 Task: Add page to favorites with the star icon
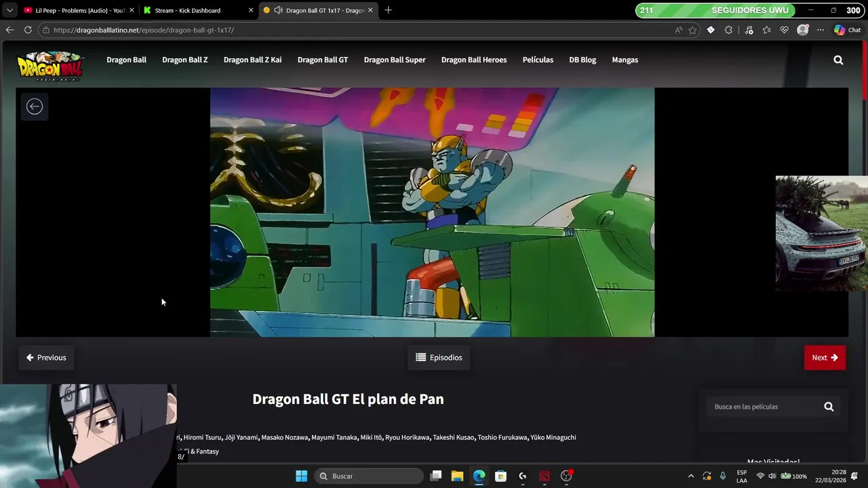pyautogui.click(x=692, y=30)
